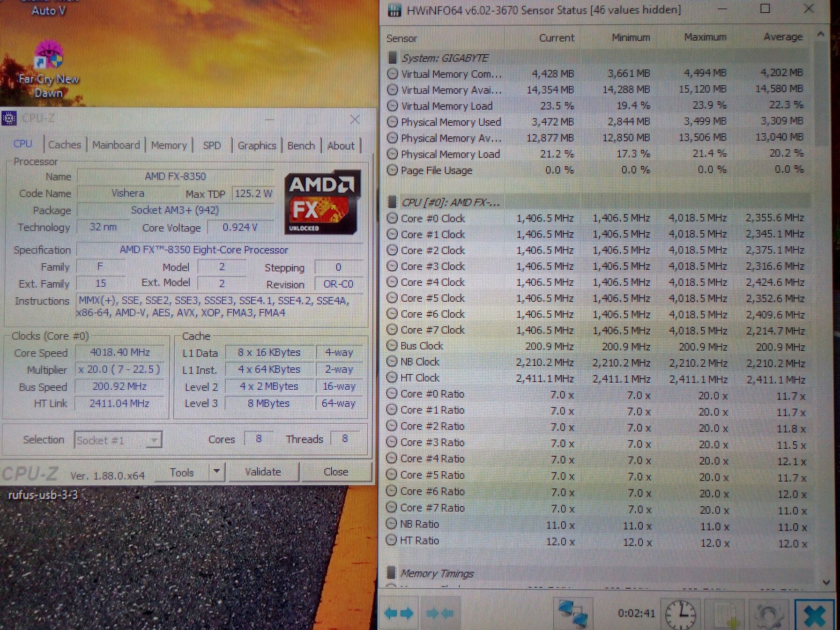Minimize the CPU-Z window
Viewport: 840px width, 630px height.
pos(269,119)
